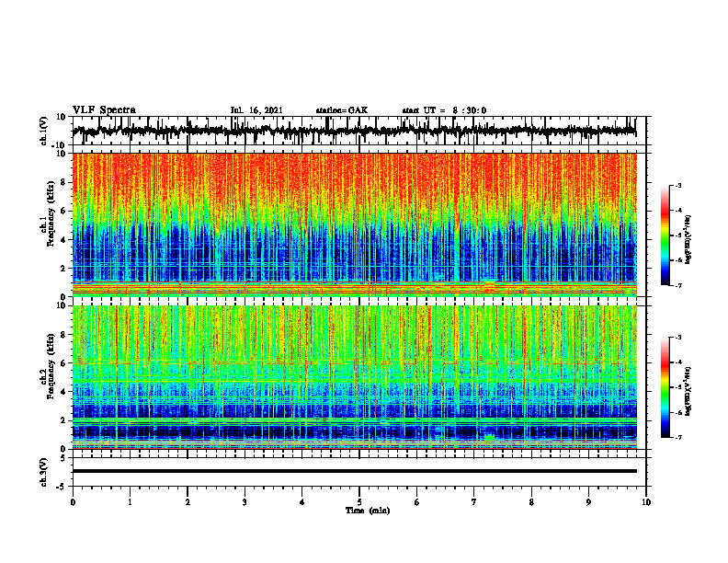Click time axis tick label "9"
The width and height of the screenshot is (728, 563).
(588, 502)
